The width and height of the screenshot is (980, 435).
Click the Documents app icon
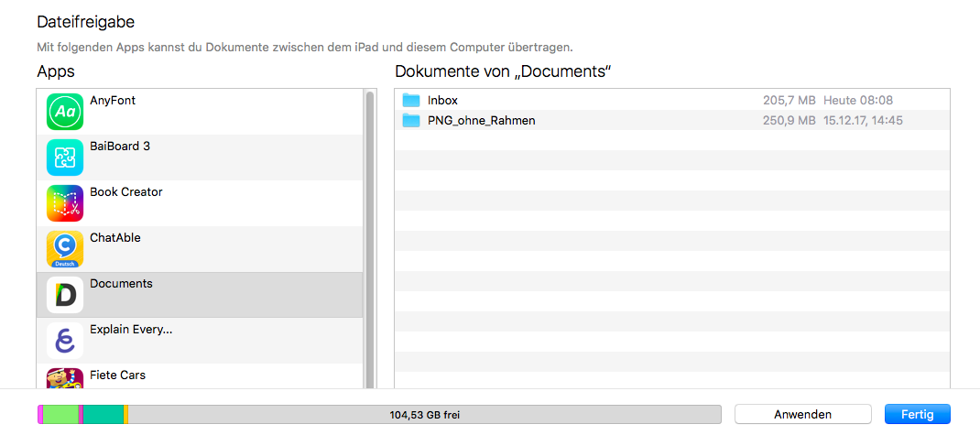[x=65, y=295]
